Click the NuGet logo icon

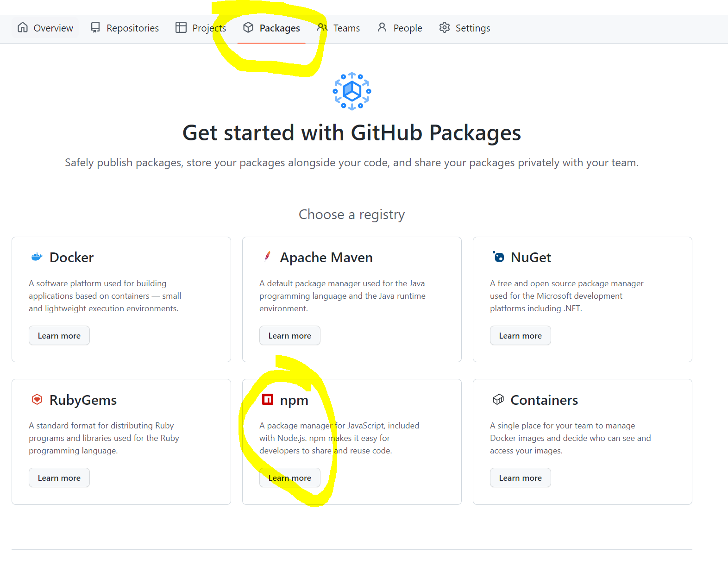(x=498, y=257)
